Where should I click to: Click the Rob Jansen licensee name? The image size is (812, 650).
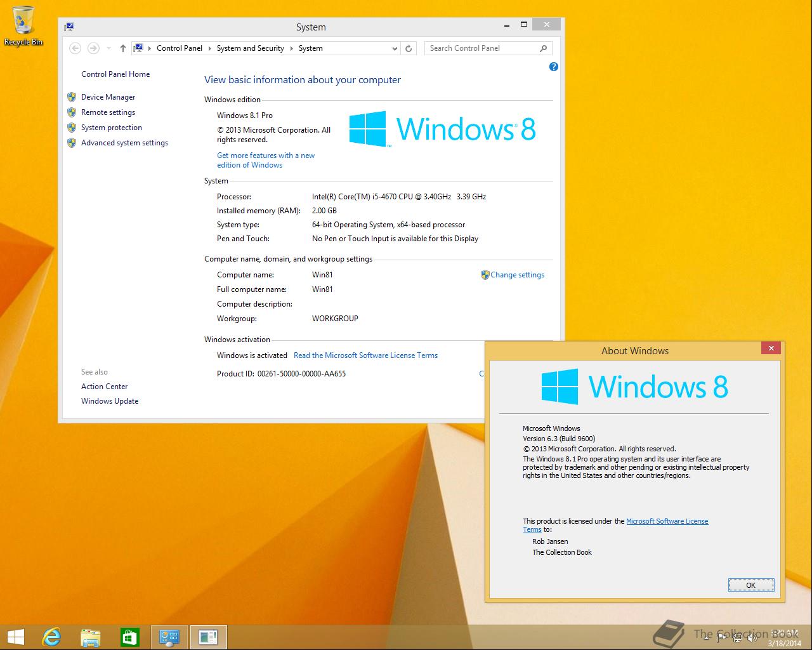pyautogui.click(x=550, y=541)
